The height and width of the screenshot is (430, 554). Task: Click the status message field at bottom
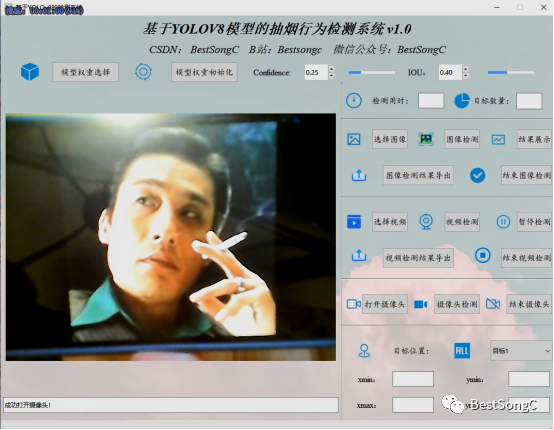coord(171,405)
